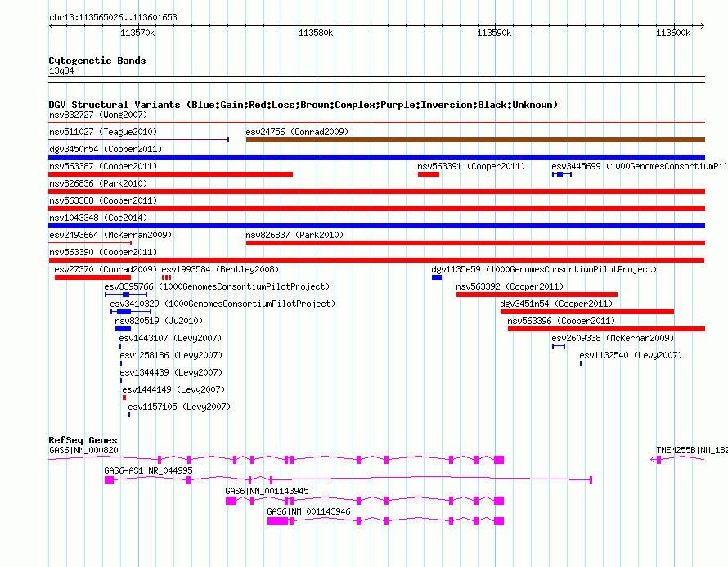This screenshot has height=567, width=728.
Task: Click the ruler's right arrow end
Action: pyautogui.click(x=703, y=25)
